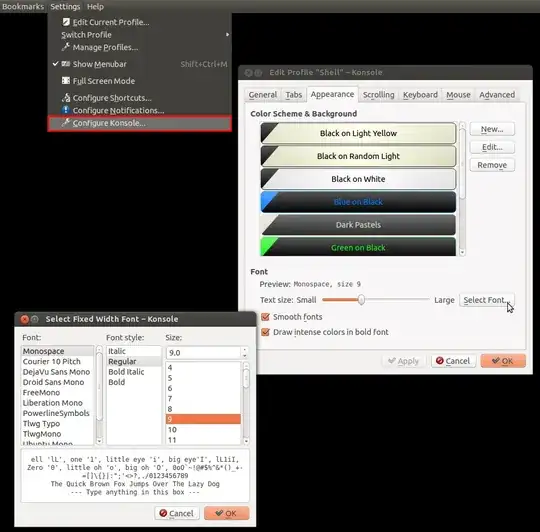Open the Scrolling tab
Viewport: 540px width, 532px height.
click(x=378, y=95)
